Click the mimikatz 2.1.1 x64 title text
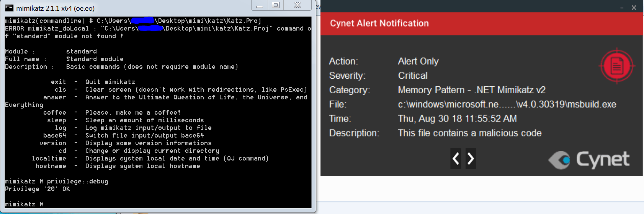This screenshot has width=644, height=214. tap(56, 8)
